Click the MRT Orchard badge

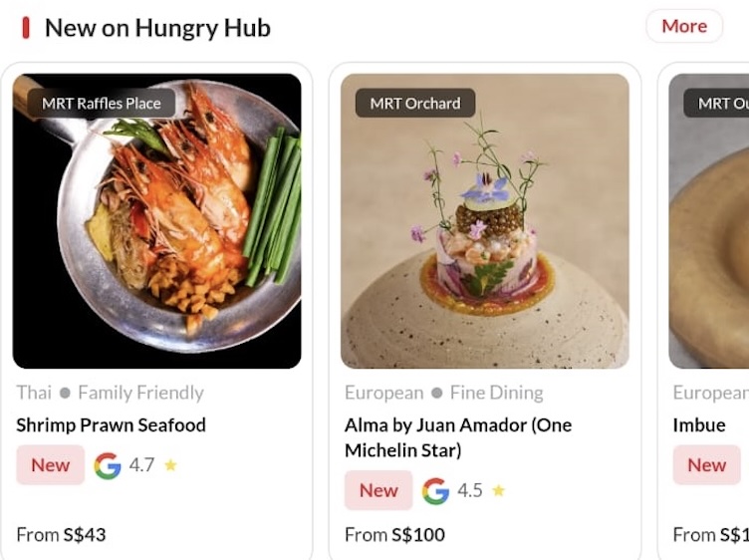coord(415,103)
